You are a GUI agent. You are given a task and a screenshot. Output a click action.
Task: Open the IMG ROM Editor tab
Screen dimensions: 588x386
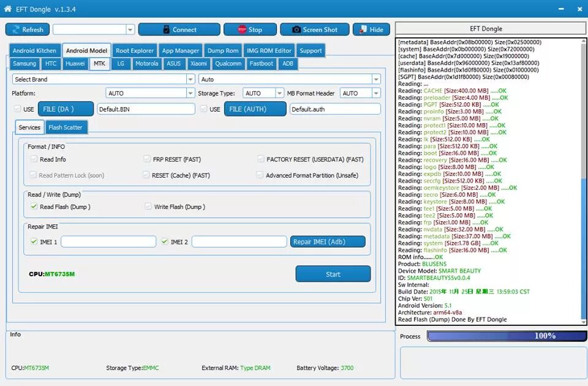[x=269, y=51]
